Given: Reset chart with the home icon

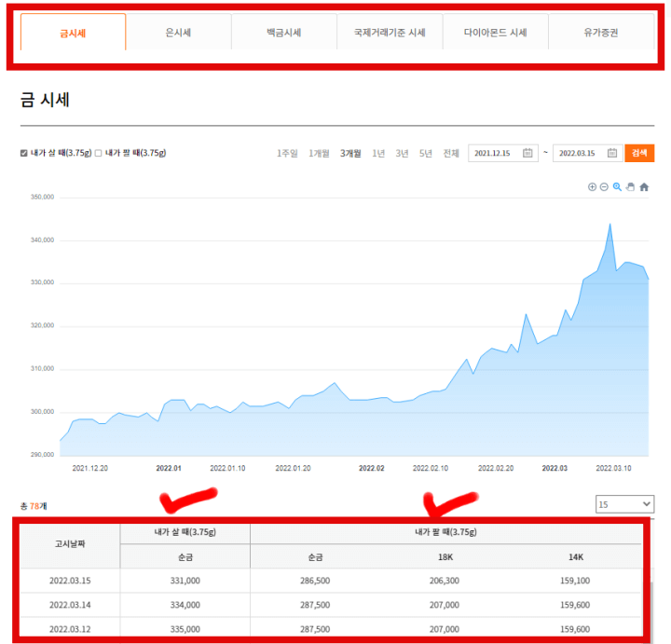Looking at the screenshot, I should [644, 187].
